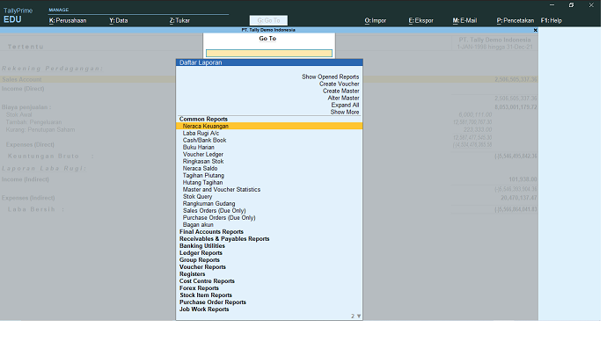
Task: Type in the Go To search field
Action: click(269, 53)
